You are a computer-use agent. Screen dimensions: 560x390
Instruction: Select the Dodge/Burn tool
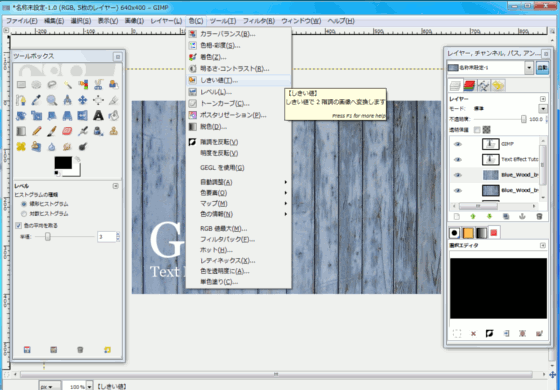(x=83, y=147)
